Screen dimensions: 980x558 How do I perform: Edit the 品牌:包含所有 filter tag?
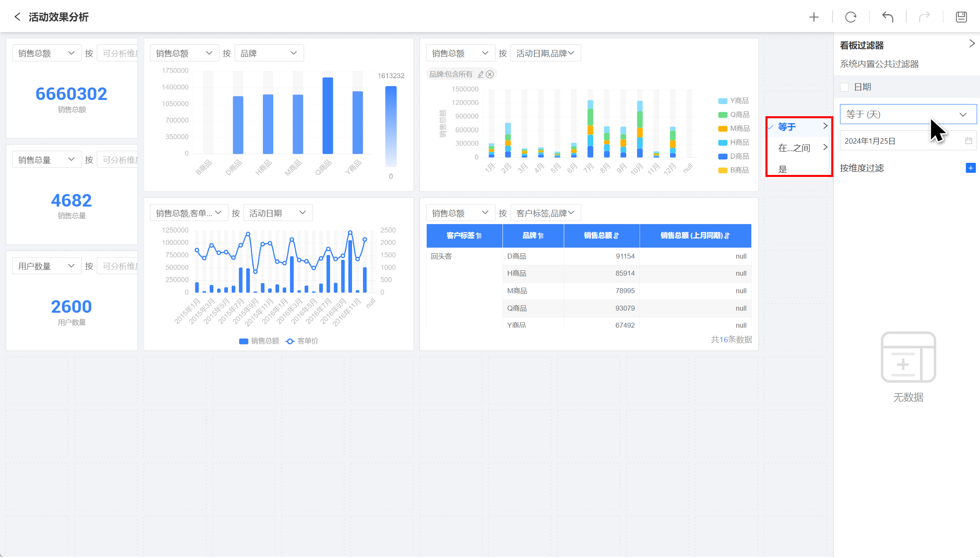pos(480,74)
